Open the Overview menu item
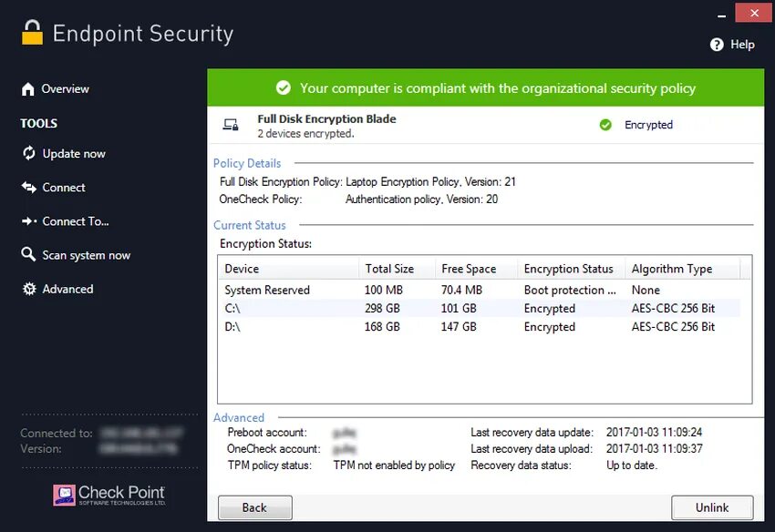 click(65, 89)
